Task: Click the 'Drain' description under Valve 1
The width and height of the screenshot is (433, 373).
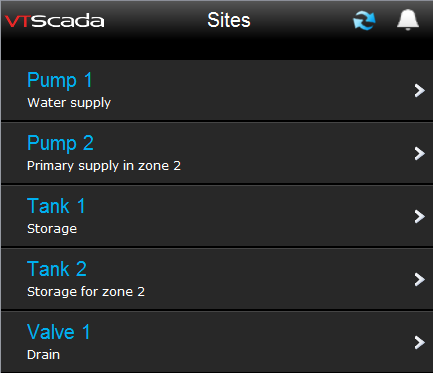Action: coord(43,355)
